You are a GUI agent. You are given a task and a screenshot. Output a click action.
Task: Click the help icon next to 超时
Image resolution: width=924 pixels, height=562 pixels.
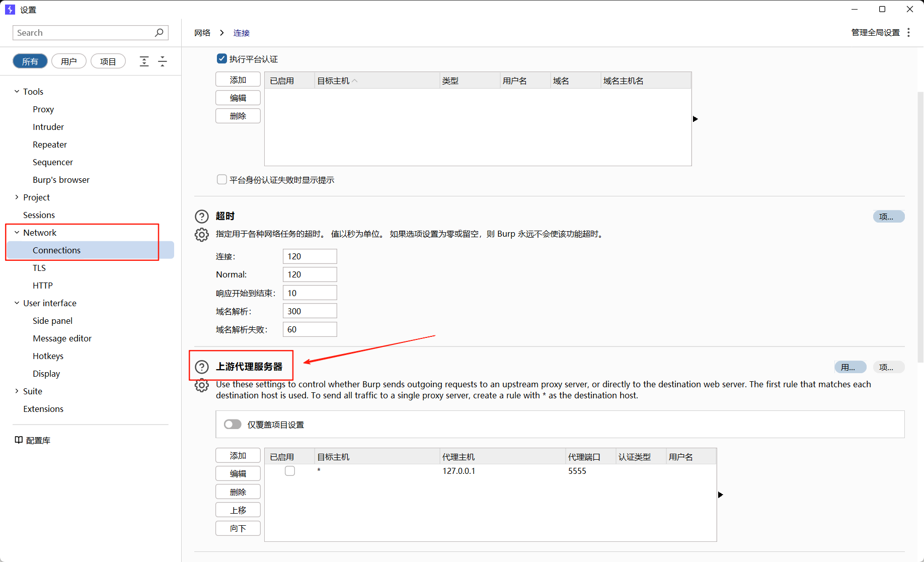coord(201,217)
